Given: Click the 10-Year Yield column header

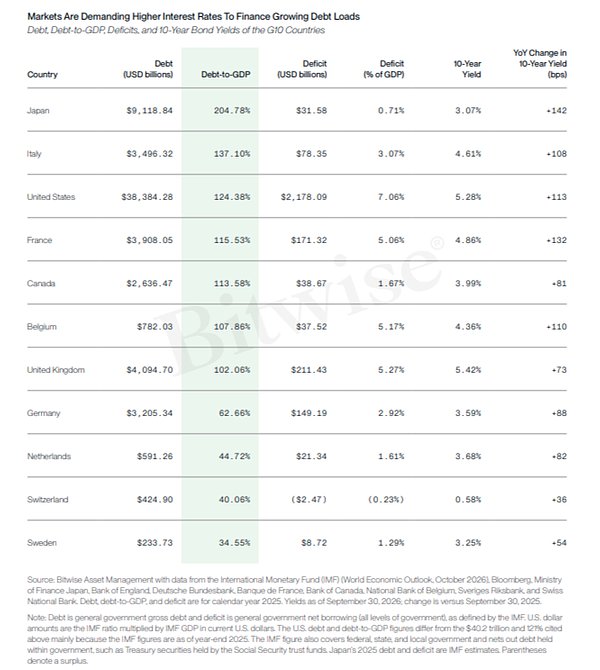Looking at the screenshot, I should point(468,69).
